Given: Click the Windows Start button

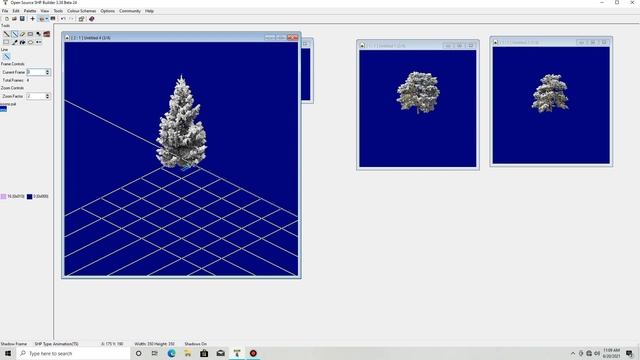Looking at the screenshot, I should tap(8, 353).
